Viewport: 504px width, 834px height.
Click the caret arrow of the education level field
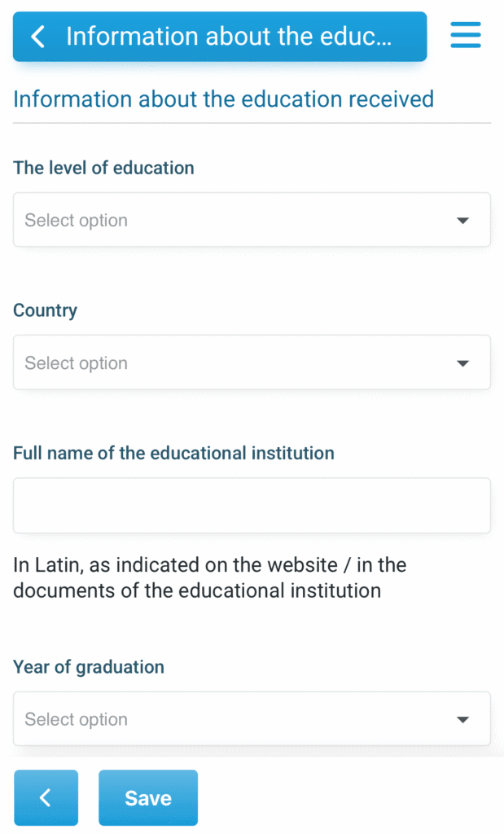pyautogui.click(x=463, y=220)
